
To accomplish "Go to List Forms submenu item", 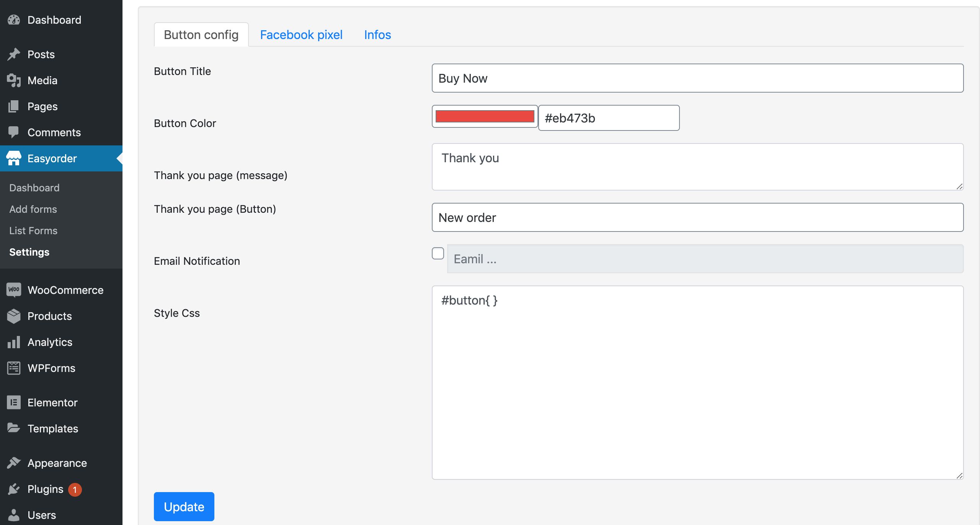I will pyautogui.click(x=33, y=231).
